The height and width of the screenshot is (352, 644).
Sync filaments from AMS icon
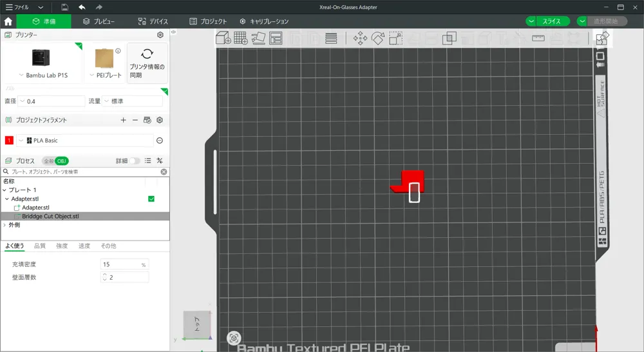point(147,120)
